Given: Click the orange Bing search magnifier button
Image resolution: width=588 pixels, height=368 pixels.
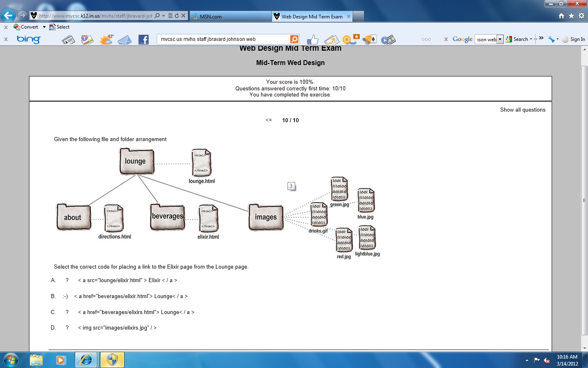Looking at the screenshot, I should click(x=294, y=39).
